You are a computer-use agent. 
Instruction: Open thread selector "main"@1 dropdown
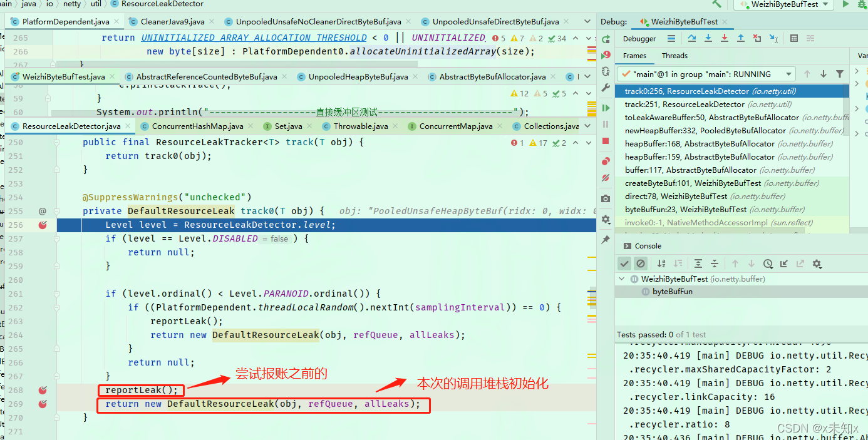click(706, 74)
